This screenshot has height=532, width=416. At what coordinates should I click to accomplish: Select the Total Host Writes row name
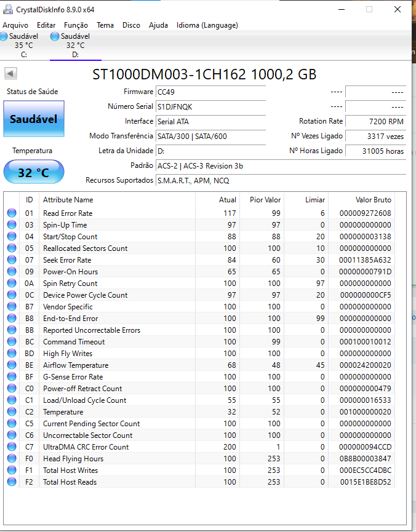(70, 470)
